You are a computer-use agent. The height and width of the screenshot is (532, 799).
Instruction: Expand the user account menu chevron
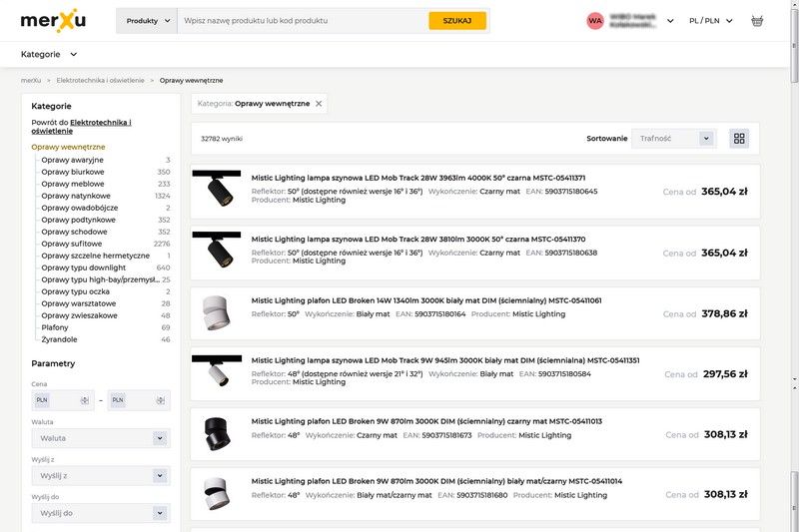pyautogui.click(x=670, y=21)
